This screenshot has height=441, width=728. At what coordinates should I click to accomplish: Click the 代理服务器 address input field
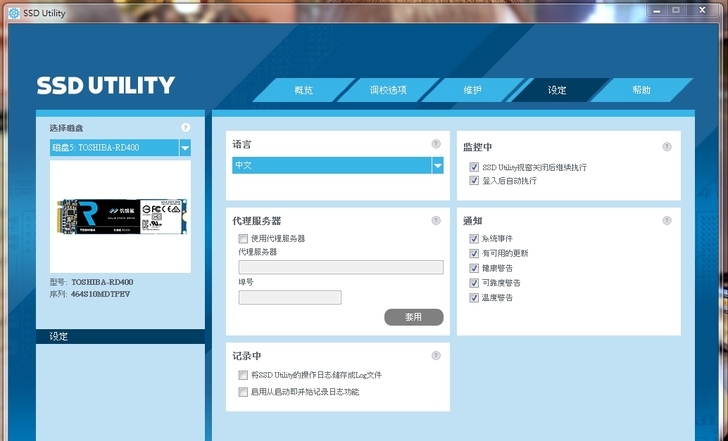click(x=341, y=267)
